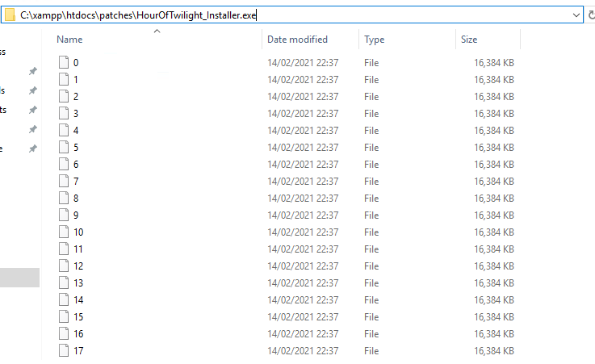Click file name "15"
Screen dimensions: 595x364
pyautogui.click(x=78, y=317)
